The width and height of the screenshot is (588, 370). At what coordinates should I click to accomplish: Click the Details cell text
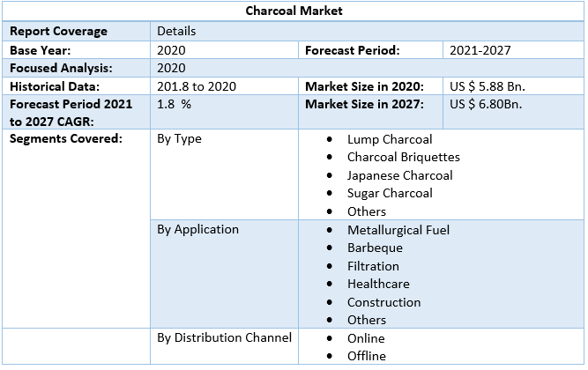(x=176, y=31)
